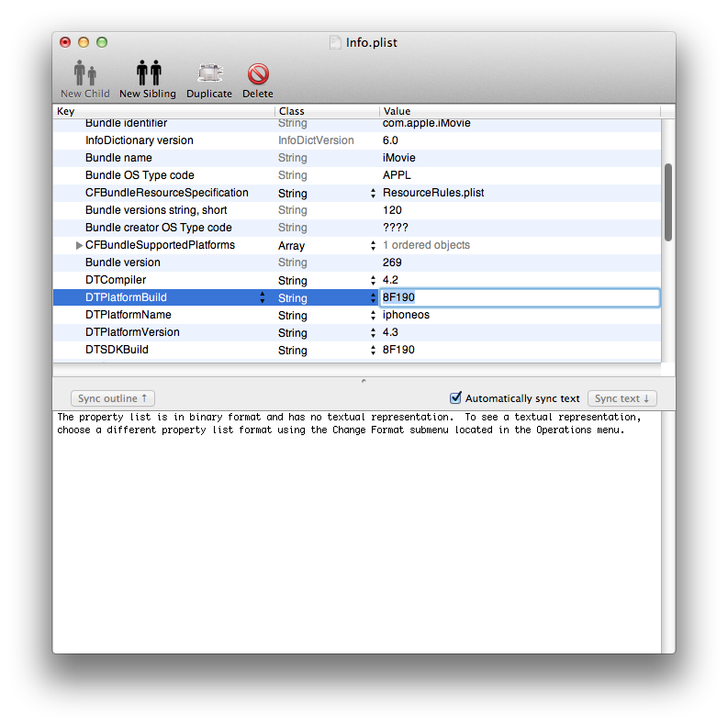Select the Bundle OS Type code row
The height and width of the screenshot is (726, 728).
356,175
